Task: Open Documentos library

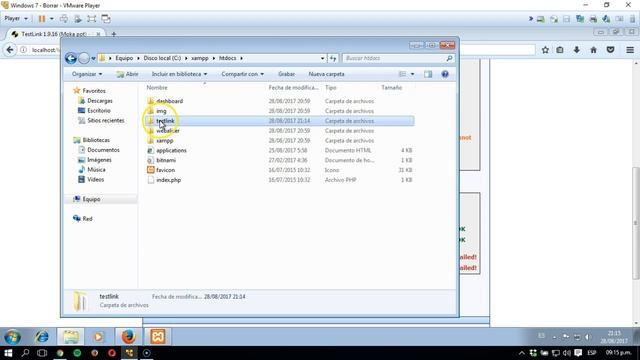Action: coord(103,150)
